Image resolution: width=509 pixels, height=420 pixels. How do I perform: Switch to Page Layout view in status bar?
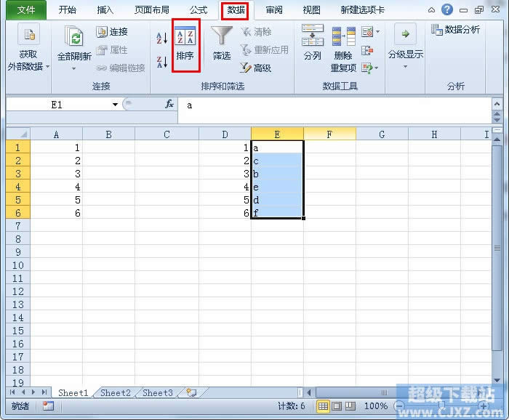coord(337,406)
